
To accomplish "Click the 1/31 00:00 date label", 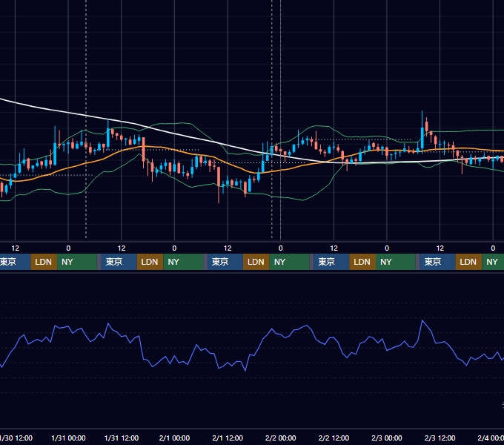I will [68, 438].
